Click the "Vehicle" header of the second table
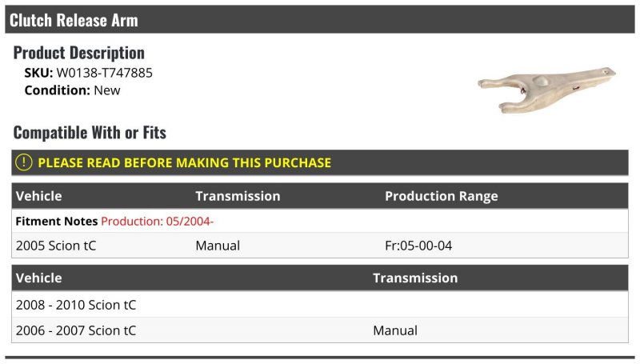 coord(38,278)
